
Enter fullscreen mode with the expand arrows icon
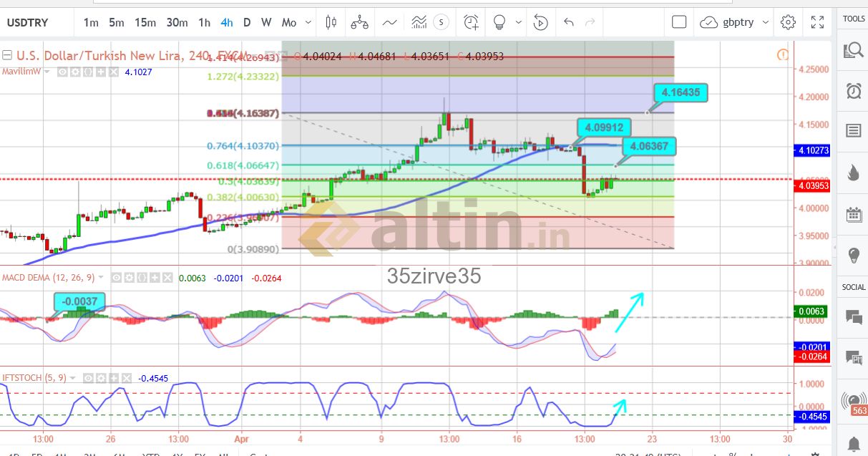[x=817, y=22]
